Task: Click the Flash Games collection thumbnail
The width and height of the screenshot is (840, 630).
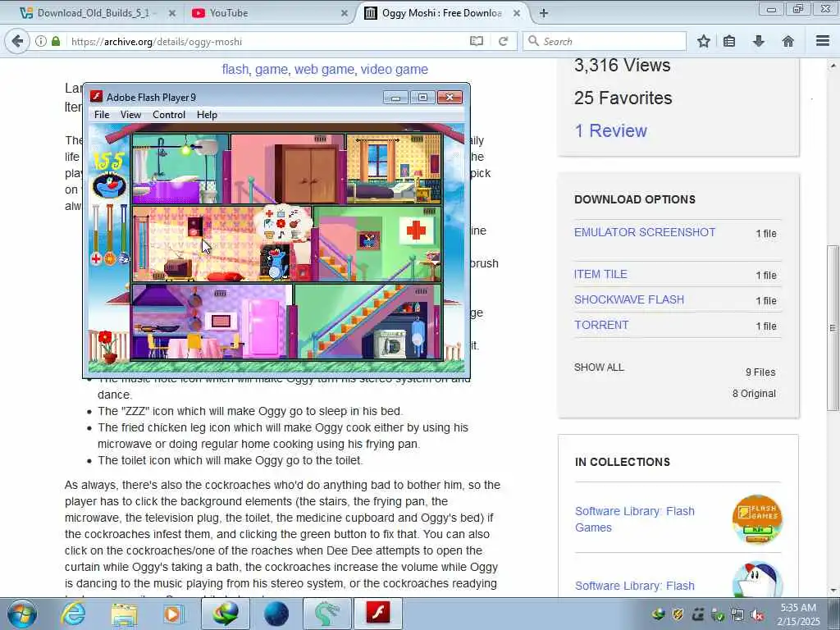Action: click(x=757, y=519)
